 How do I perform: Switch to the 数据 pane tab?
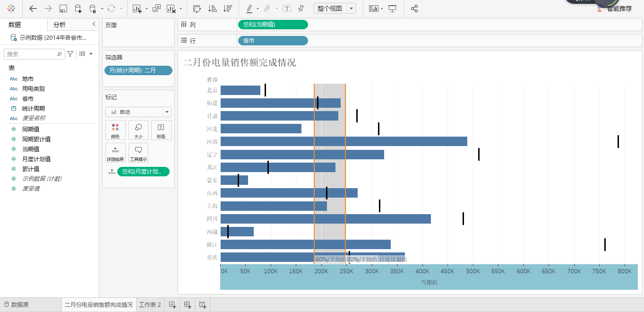click(x=15, y=25)
